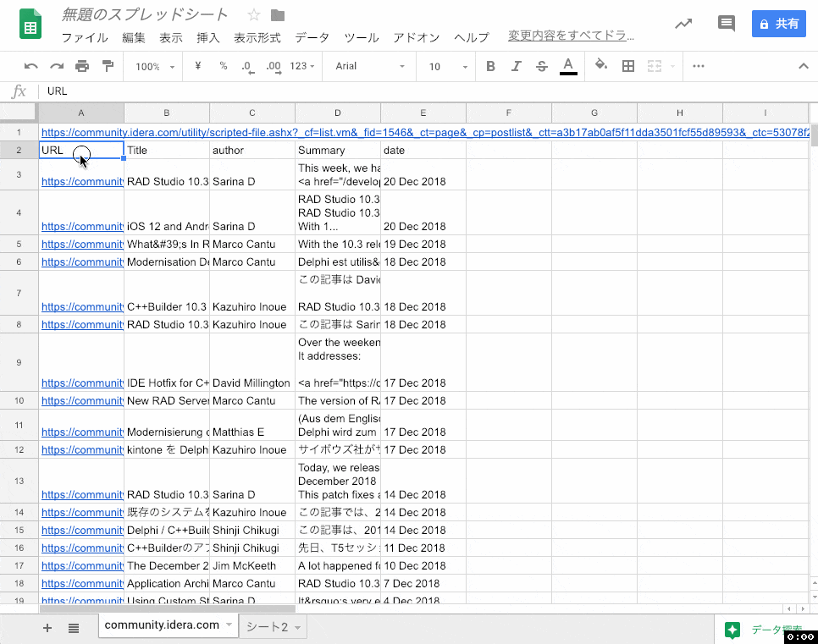The width and height of the screenshot is (818, 644).
Task: Open the アドオン menu
Action: pyautogui.click(x=417, y=37)
